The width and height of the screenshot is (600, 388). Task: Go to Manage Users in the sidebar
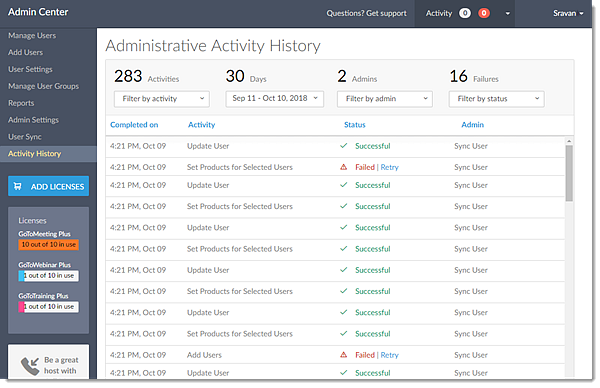pyautogui.click(x=32, y=36)
